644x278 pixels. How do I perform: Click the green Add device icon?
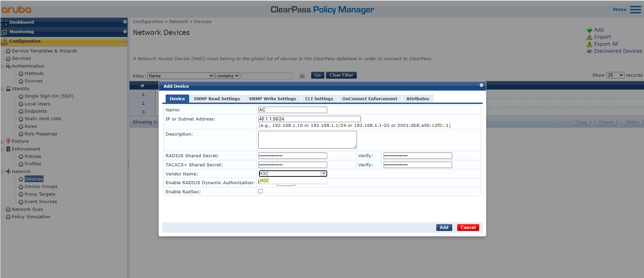(589, 30)
